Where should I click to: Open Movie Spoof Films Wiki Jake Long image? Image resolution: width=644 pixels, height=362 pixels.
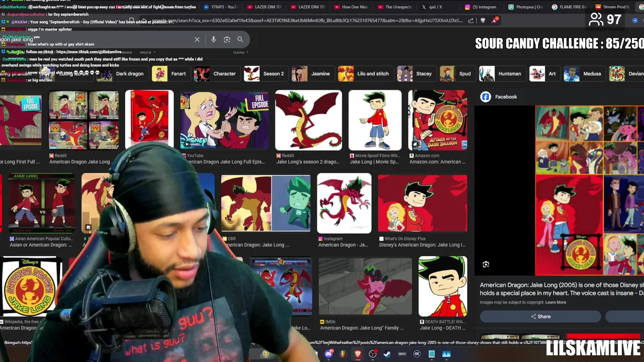click(x=375, y=120)
